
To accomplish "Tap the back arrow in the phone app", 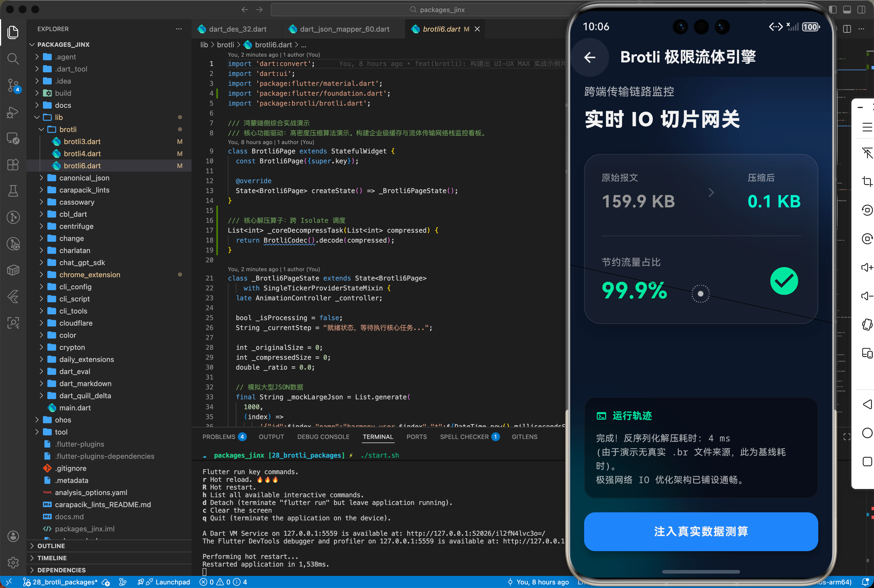I will (590, 57).
